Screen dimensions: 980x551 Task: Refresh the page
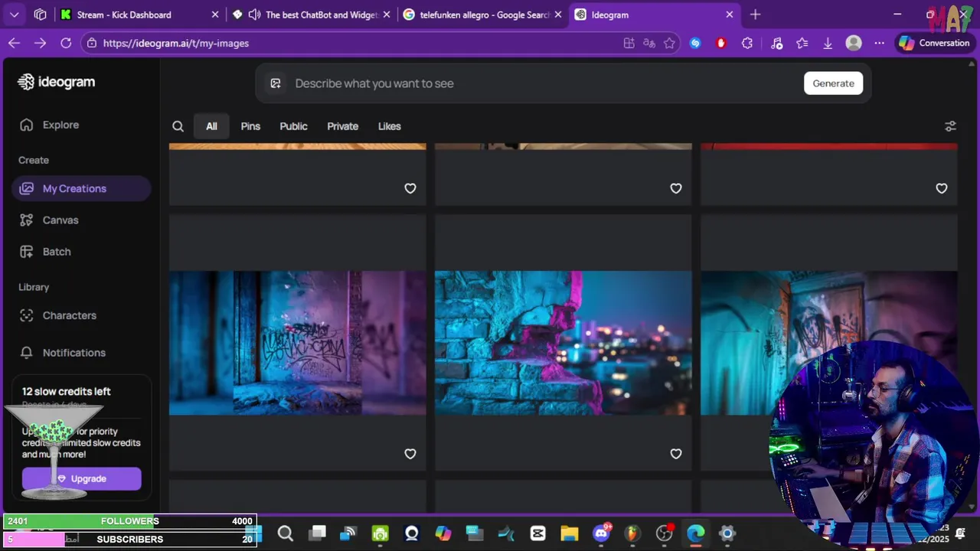pyautogui.click(x=66, y=44)
